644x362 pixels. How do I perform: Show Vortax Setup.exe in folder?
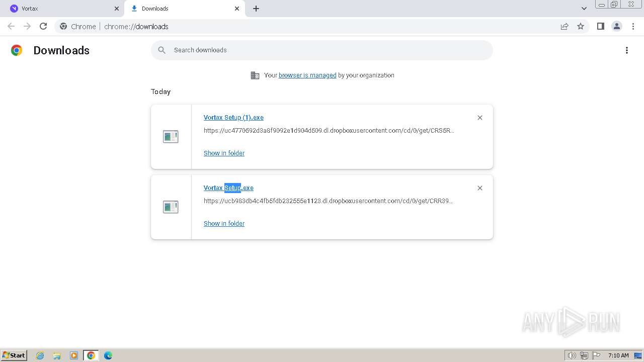pyautogui.click(x=224, y=224)
